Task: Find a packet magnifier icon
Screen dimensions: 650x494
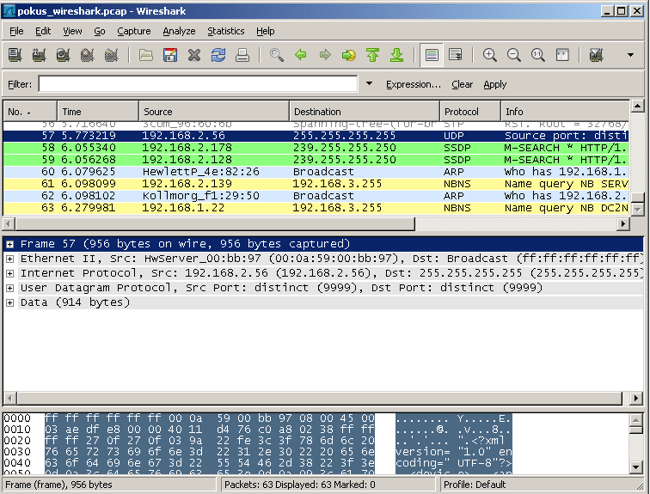Action: pyautogui.click(x=276, y=55)
